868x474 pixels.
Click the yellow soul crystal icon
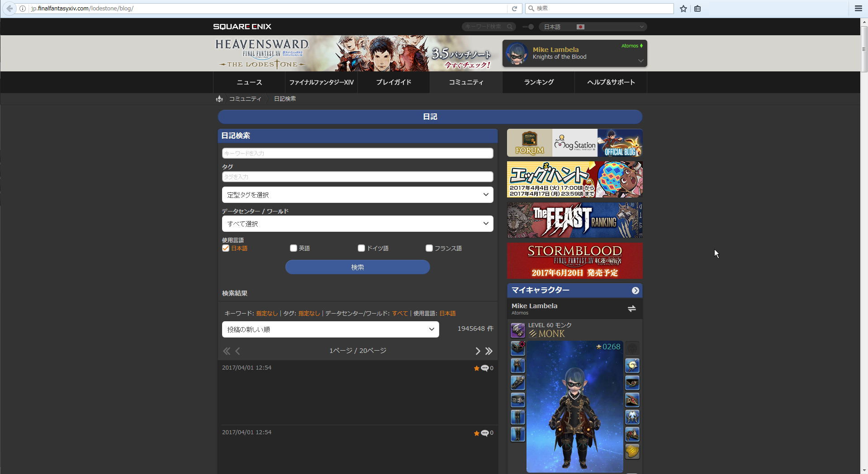tap(632, 451)
